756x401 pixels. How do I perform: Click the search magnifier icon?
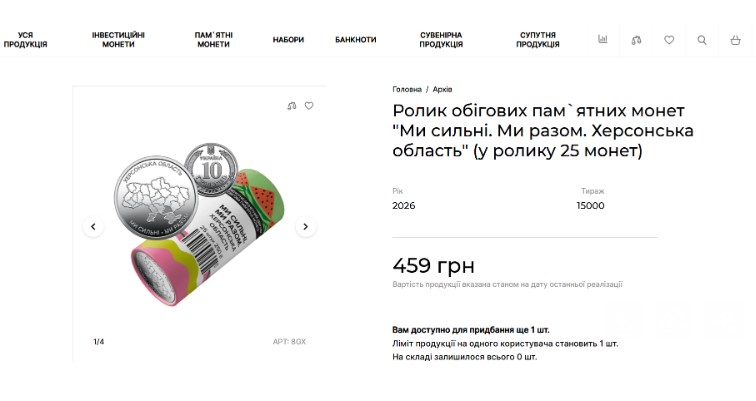click(702, 40)
